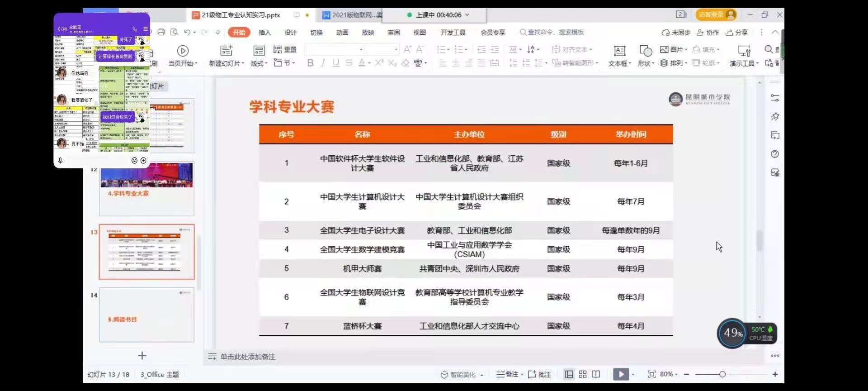
Task: Open the font name dropdown
Action: [x=361, y=49]
